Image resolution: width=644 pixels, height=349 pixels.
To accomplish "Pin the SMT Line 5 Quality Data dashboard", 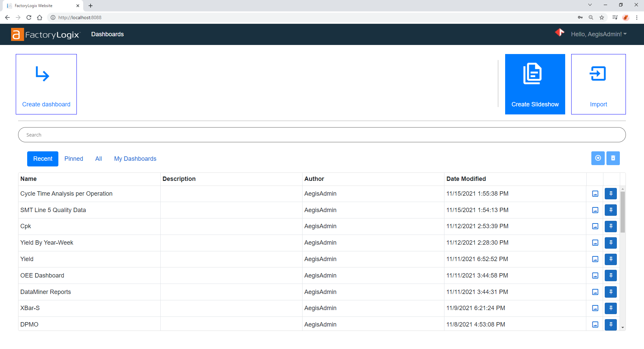I will 610,210.
